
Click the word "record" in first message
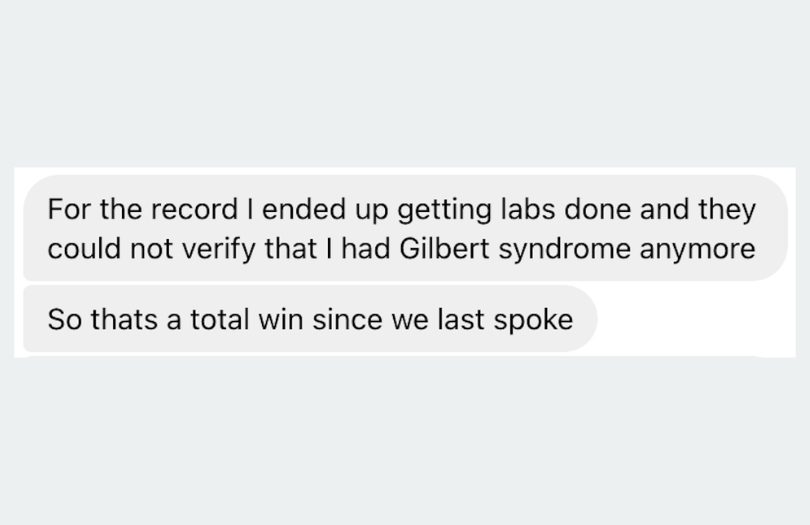click(197, 211)
